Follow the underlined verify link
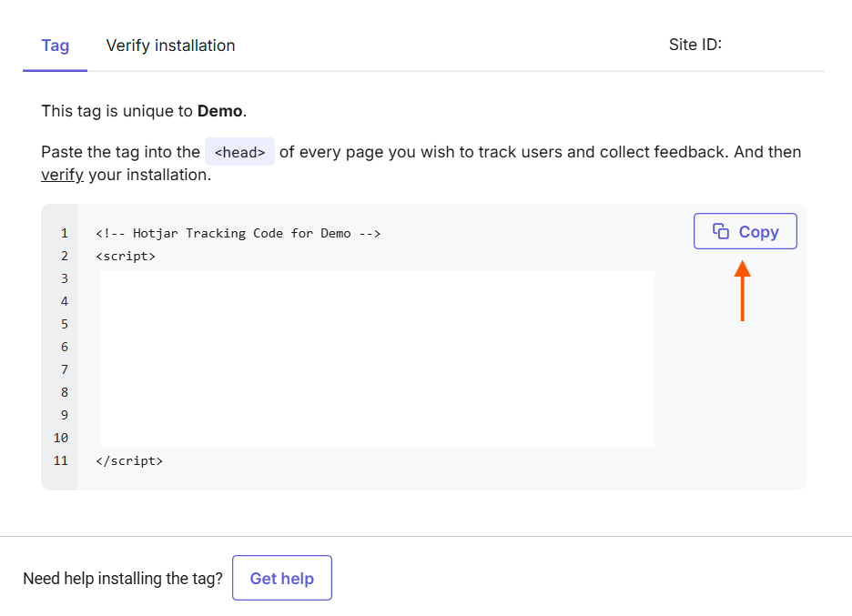This screenshot has width=852, height=616. click(x=63, y=175)
